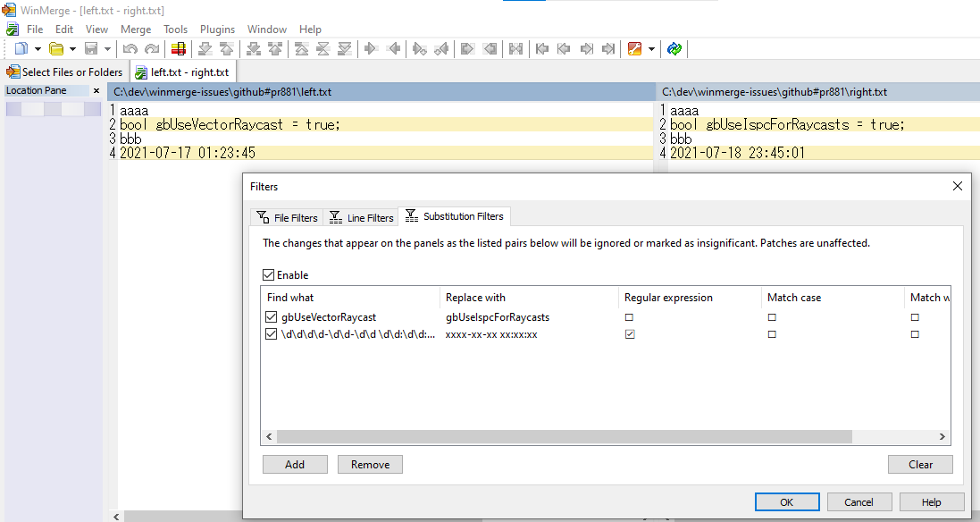Image resolution: width=980 pixels, height=522 pixels.
Task: Open the Options wrench icon
Action: click(634, 49)
